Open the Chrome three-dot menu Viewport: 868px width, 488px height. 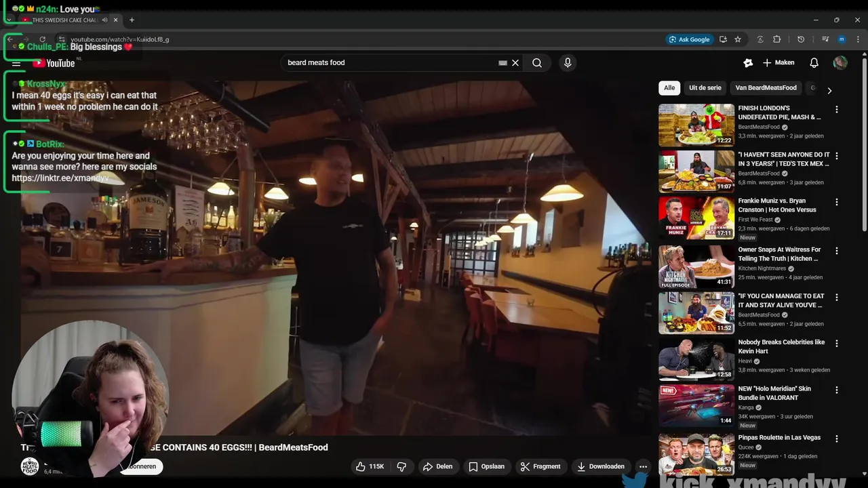coord(858,39)
